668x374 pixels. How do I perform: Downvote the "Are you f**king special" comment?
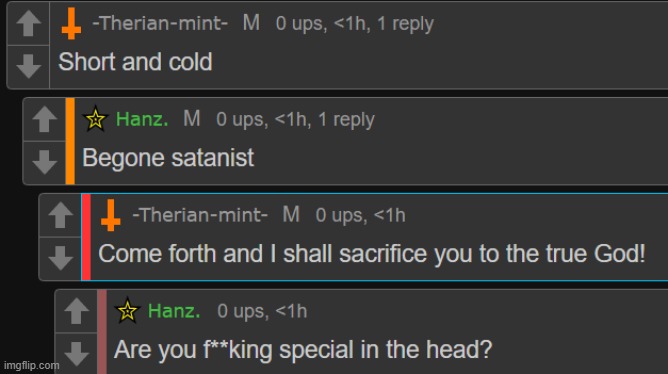pos(76,354)
